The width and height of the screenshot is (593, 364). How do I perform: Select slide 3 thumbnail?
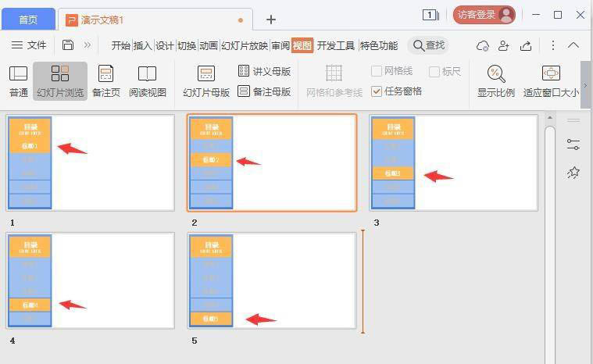pyautogui.click(x=454, y=163)
